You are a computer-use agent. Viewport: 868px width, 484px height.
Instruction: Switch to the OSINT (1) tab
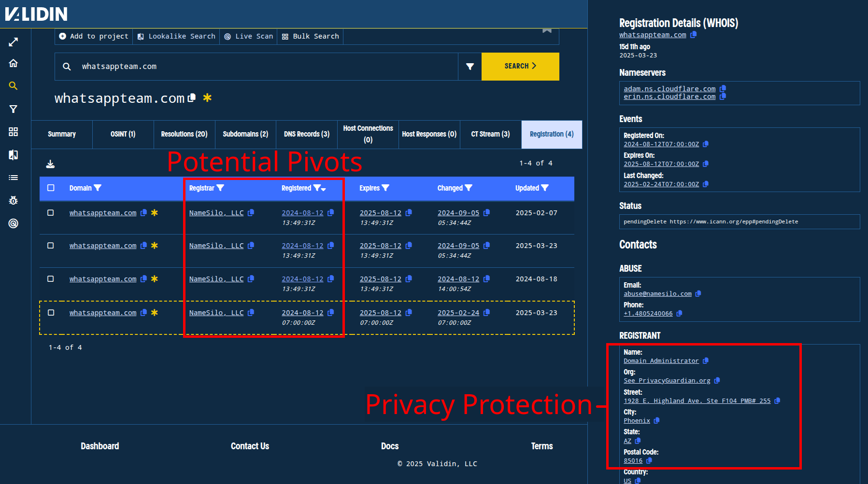(123, 134)
